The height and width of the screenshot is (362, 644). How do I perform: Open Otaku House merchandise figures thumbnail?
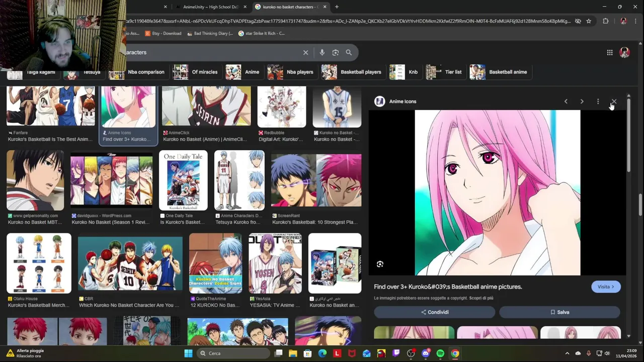39,263
